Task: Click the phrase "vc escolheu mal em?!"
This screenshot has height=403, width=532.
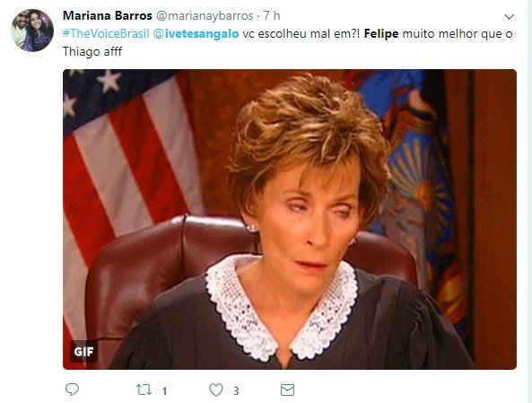Action: point(301,33)
